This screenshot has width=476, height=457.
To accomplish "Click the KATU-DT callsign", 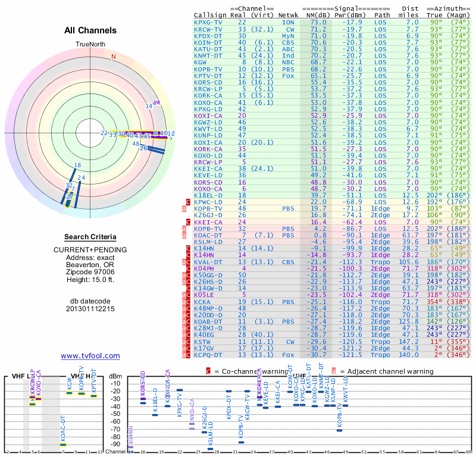I will point(208,49).
